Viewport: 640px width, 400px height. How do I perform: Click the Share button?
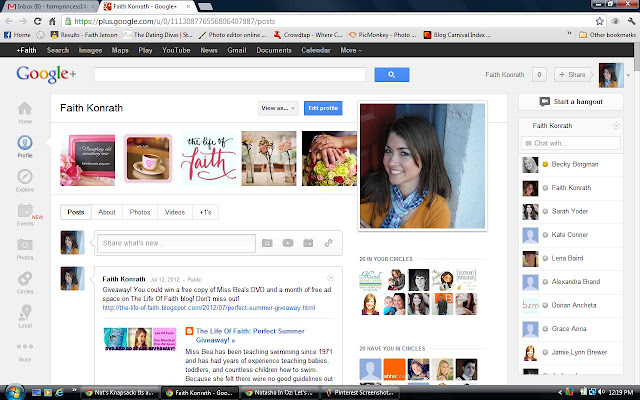572,75
